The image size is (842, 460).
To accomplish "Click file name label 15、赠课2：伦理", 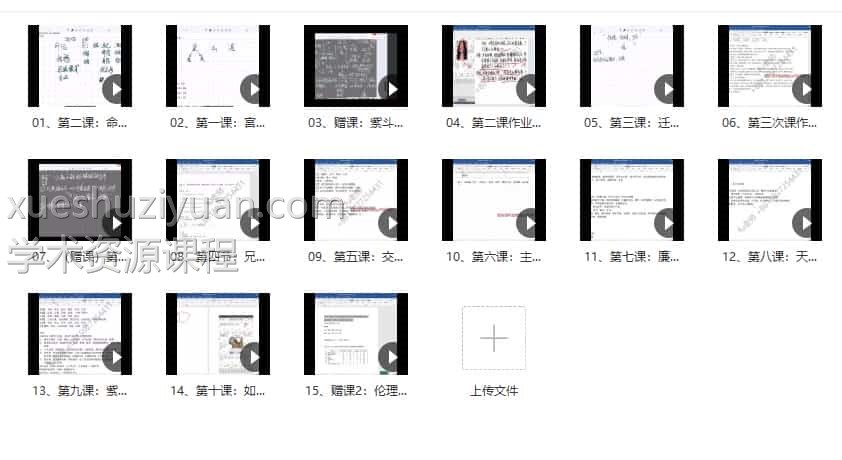I will pos(356,391).
